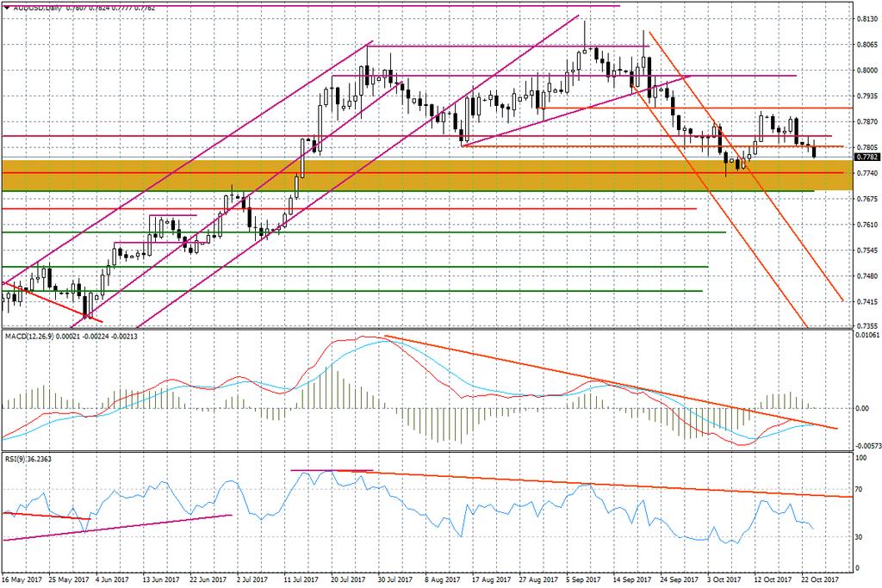This screenshot has width=882, height=588.
Task: Click the 0.7805 price axis label
Action: (866, 148)
